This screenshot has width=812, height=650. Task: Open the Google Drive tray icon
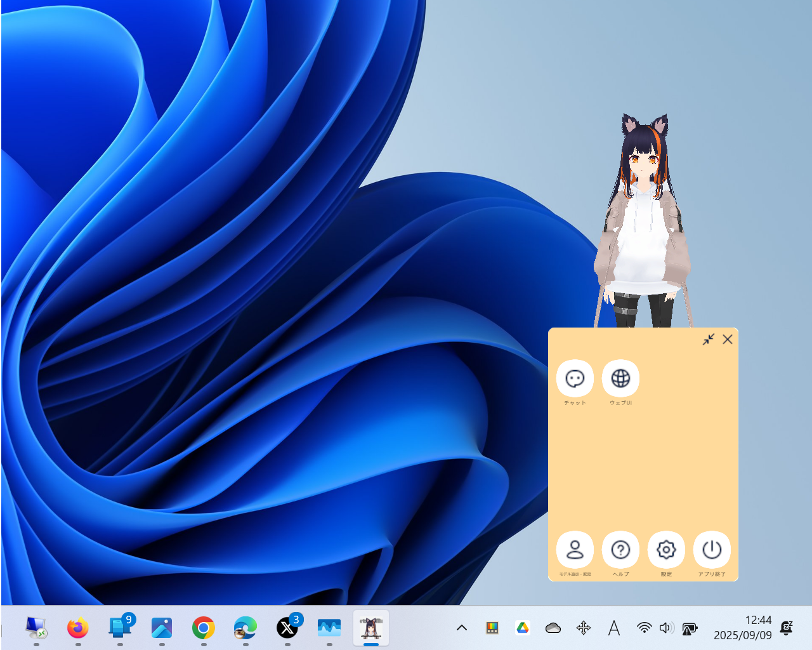tap(523, 628)
